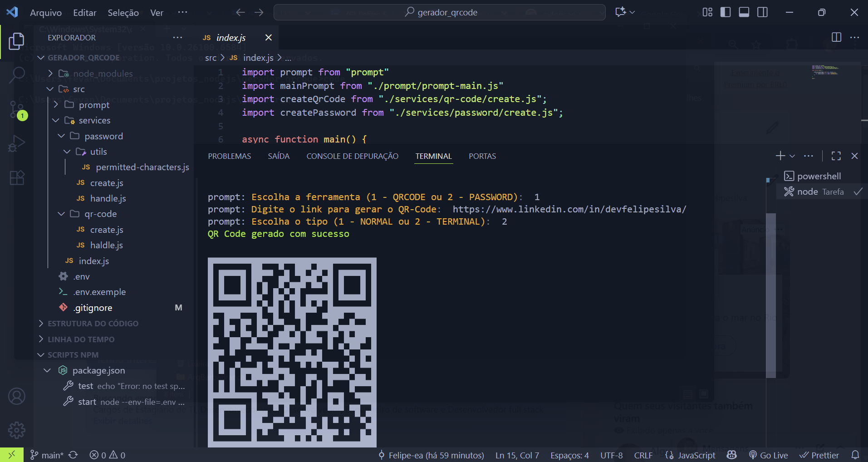Split the editor to the right
Image resolution: width=868 pixels, height=462 pixels.
click(x=836, y=37)
